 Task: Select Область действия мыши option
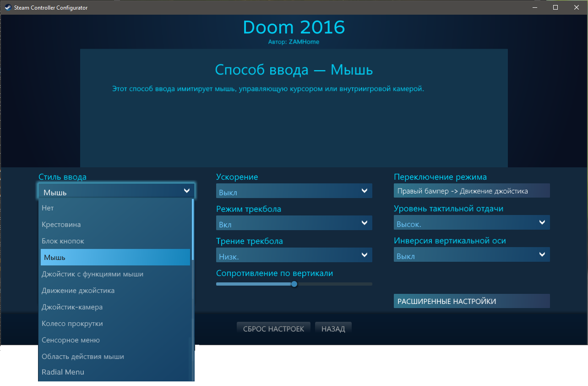point(115,357)
